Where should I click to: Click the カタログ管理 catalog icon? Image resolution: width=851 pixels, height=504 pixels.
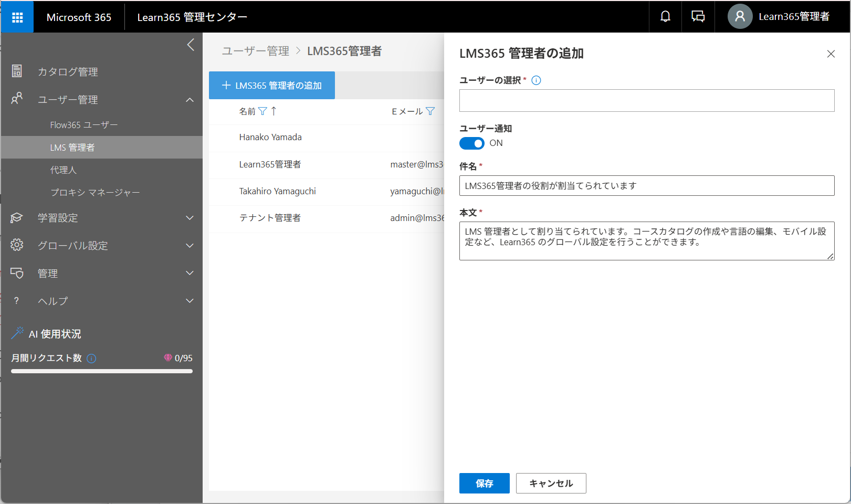(x=17, y=71)
